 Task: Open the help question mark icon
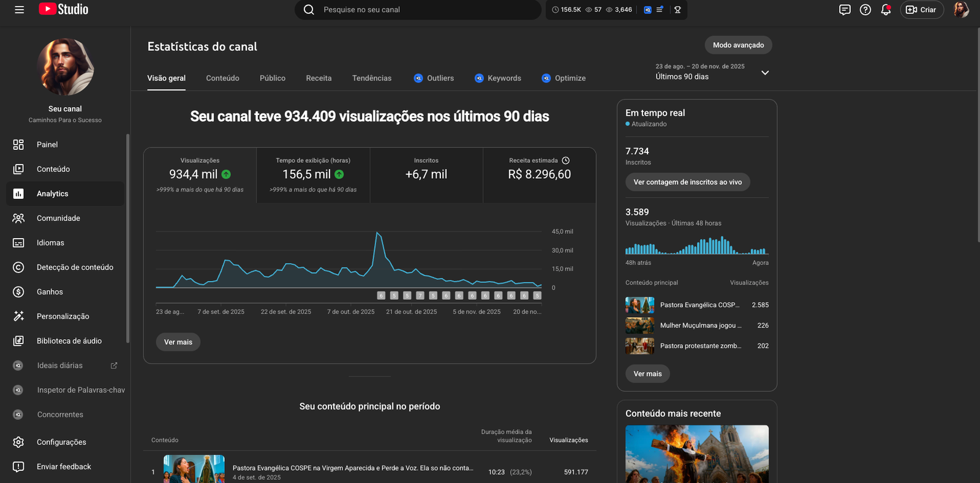tap(865, 10)
